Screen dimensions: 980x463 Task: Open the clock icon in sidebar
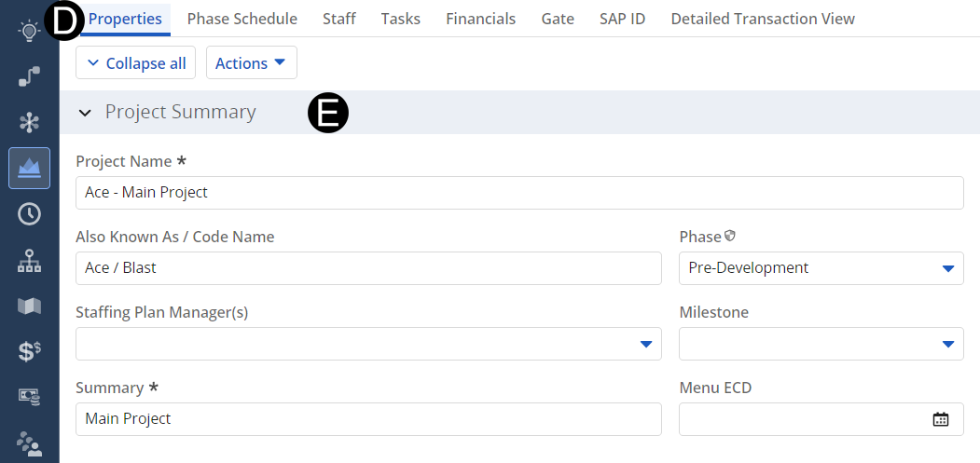click(29, 213)
